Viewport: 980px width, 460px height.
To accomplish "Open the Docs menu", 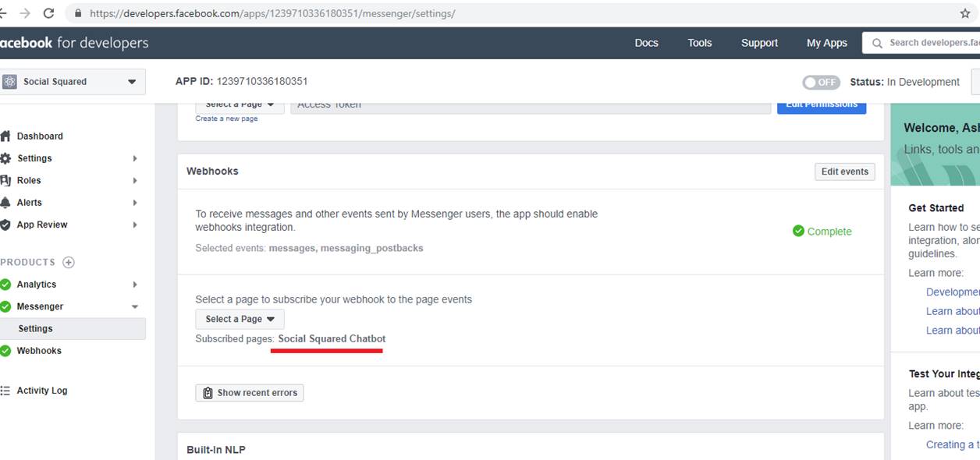I will [x=646, y=43].
